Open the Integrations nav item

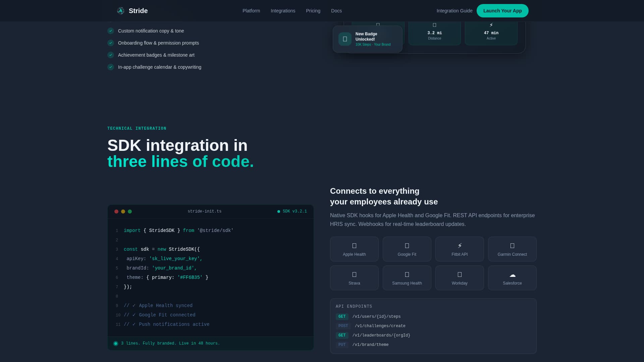(x=283, y=11)
